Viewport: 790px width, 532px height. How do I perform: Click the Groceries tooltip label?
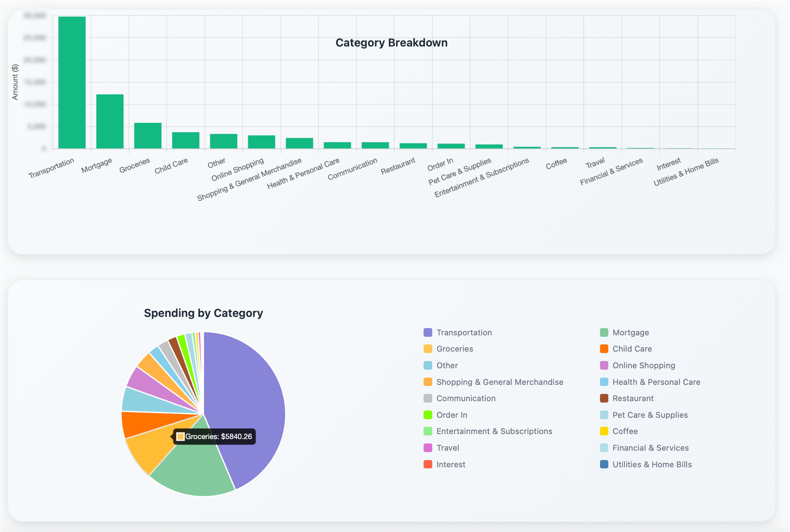click(218, 437)
